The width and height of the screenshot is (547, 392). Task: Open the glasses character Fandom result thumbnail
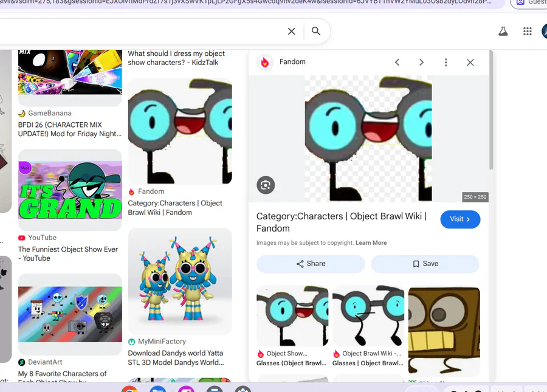coord(180,131)
